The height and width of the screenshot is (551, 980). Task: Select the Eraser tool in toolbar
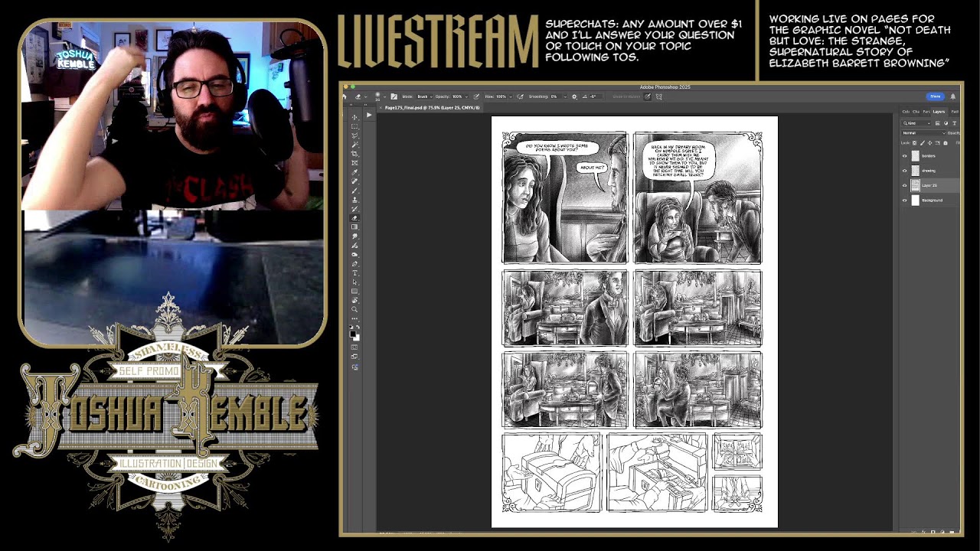354,217
